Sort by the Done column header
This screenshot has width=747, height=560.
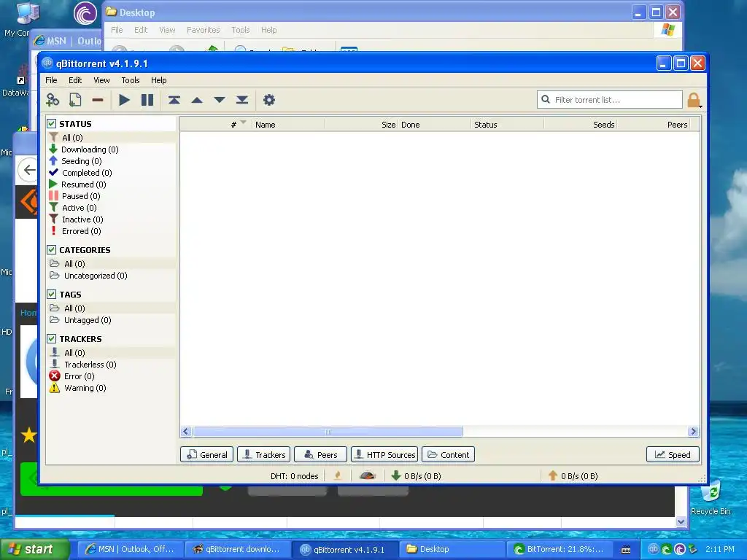[435, 124]
